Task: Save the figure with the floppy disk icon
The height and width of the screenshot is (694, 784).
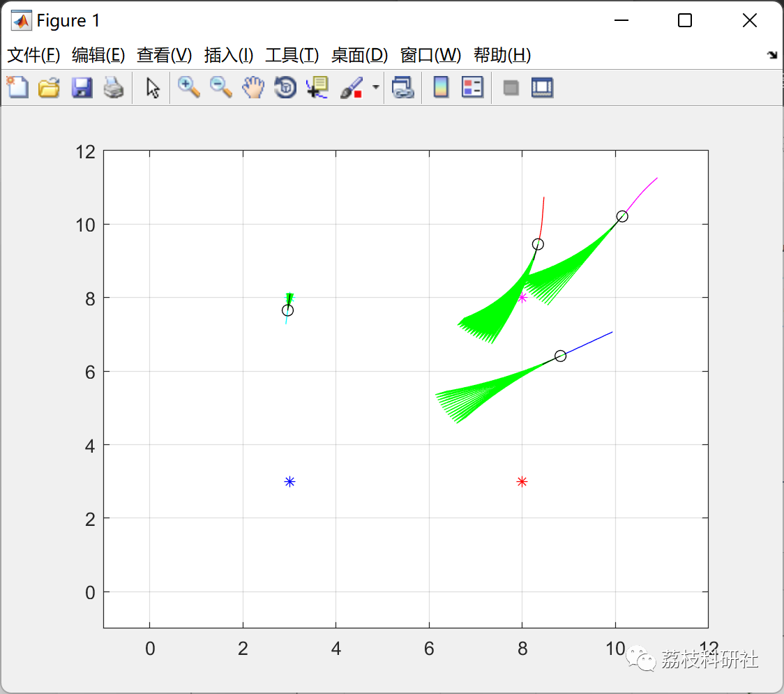Action: 82,87
